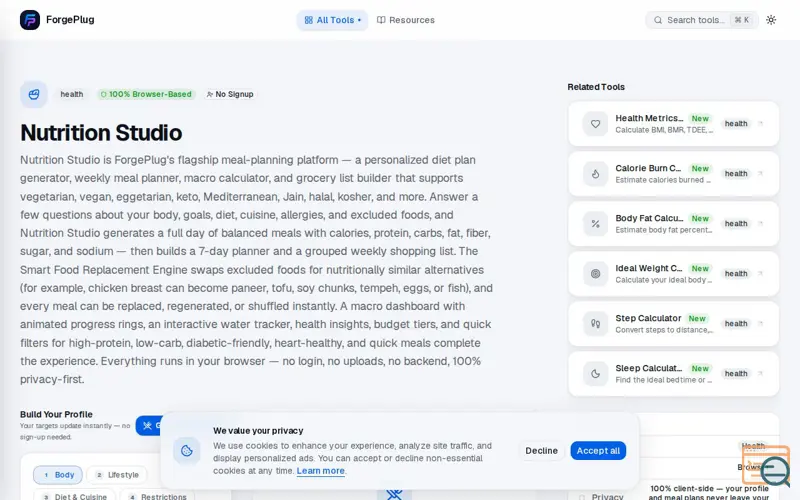Click the target icon for Ideal Weight
Screen dimensions: 800x500
coord(595,274)
